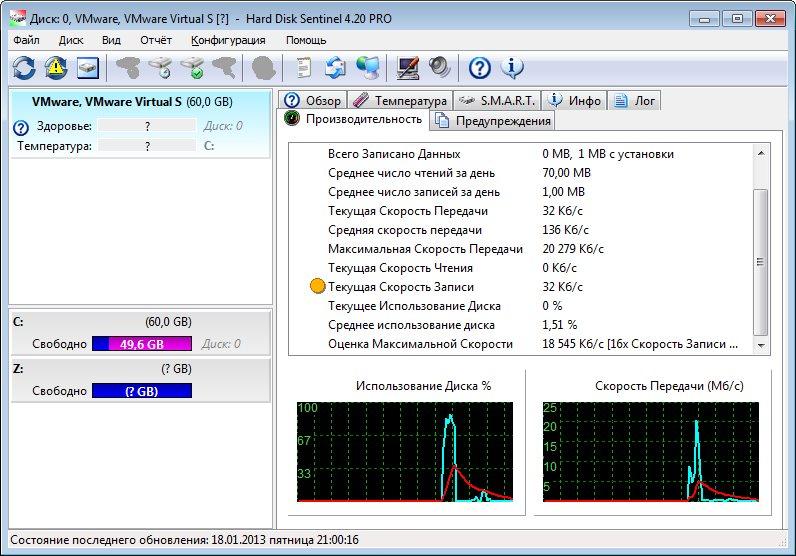Image resolution: width=796 pixels, height=556 pixels.
Task: Click the 1,51 % value
Action: pos(559,325)
